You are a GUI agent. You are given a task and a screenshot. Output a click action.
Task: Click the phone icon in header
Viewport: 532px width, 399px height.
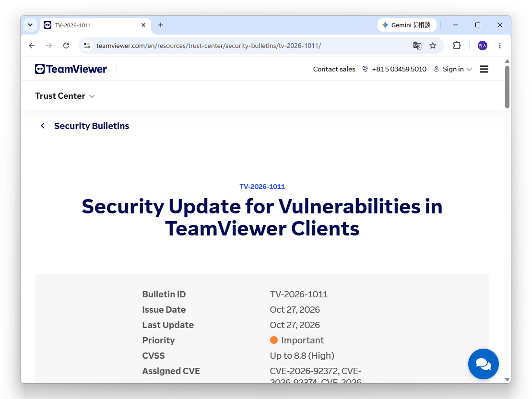pyautogui.click(x=365, y=69)
